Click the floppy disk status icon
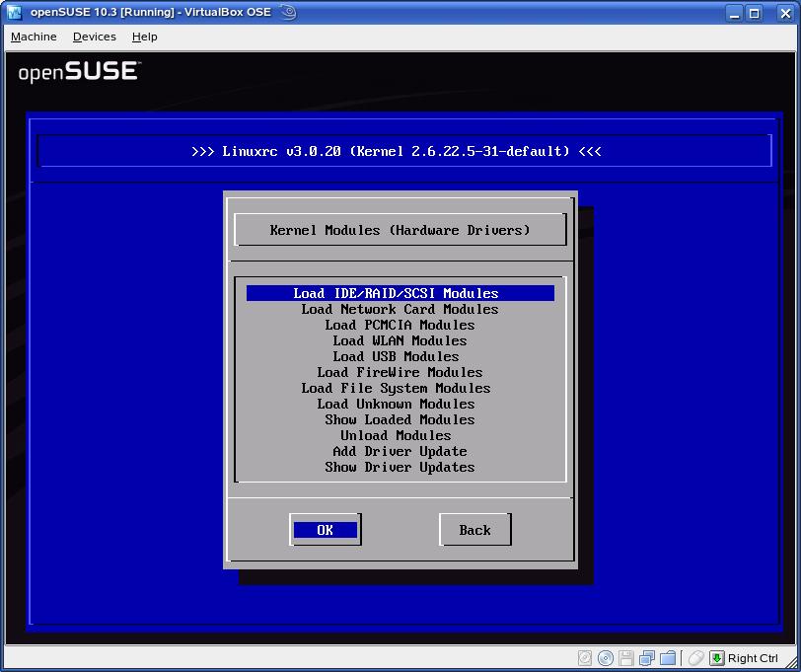Image resolution: width=801 pixels, height=672 pixels. pyautogui.click(x=625, y=657)
